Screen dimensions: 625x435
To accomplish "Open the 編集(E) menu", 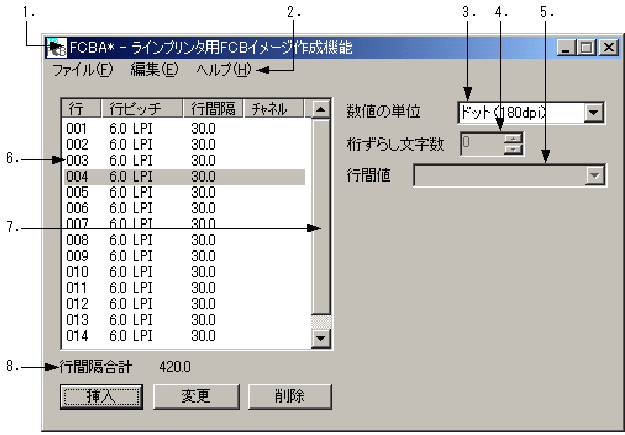I will click(154, 70).
